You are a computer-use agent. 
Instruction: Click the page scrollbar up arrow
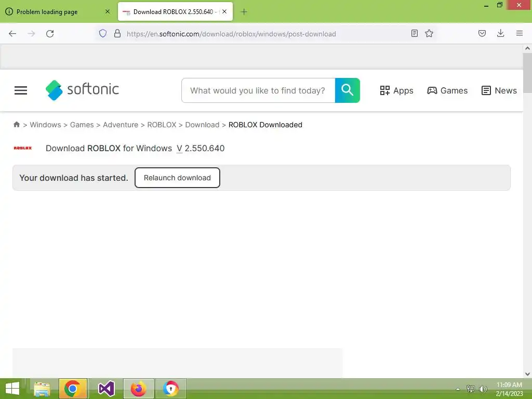(527, 48)
